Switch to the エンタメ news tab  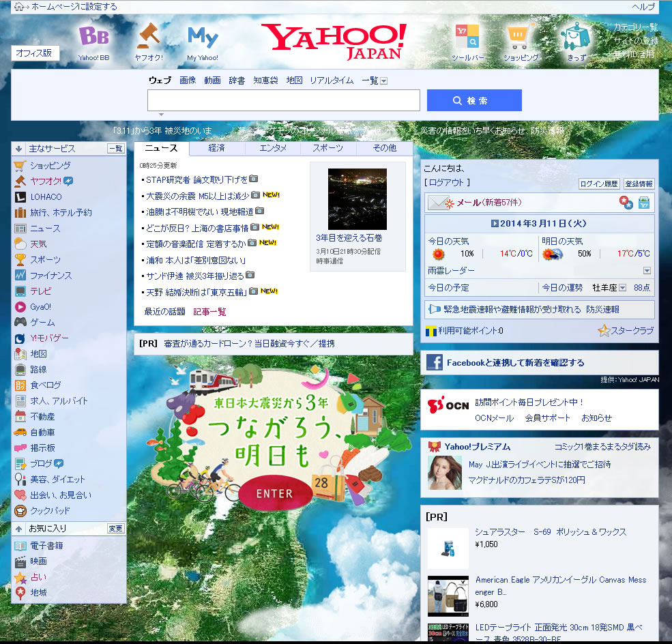(273, 148)
